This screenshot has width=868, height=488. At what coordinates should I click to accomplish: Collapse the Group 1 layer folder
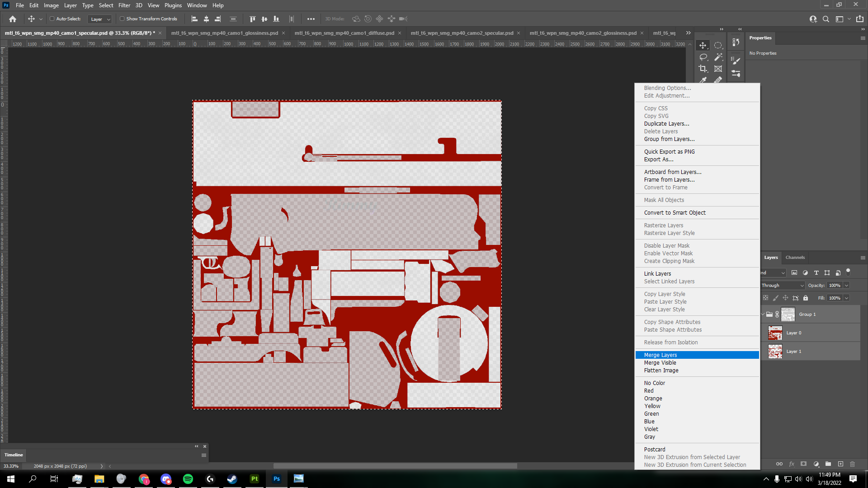pyautogui.click(x=763, y=314)
